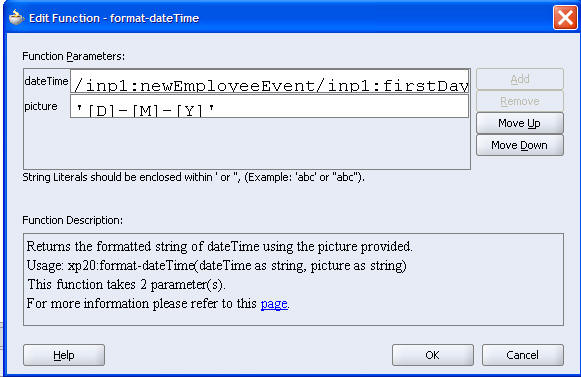Screen dimensions: 581x377
Task: Click the disabled Remove button
Action: tap(519, 101)
